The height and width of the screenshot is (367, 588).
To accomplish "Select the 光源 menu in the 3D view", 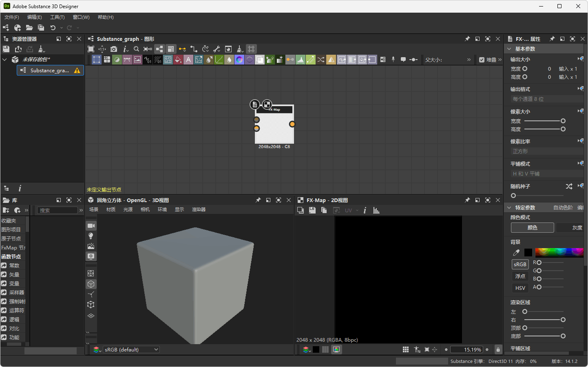I will click(x=128, y=209).
